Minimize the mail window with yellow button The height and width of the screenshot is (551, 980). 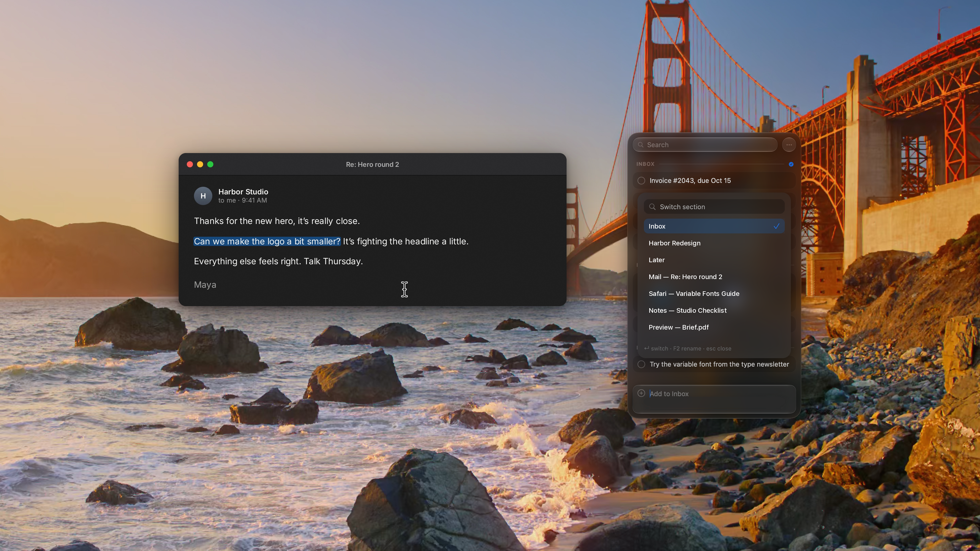point(200,164)
